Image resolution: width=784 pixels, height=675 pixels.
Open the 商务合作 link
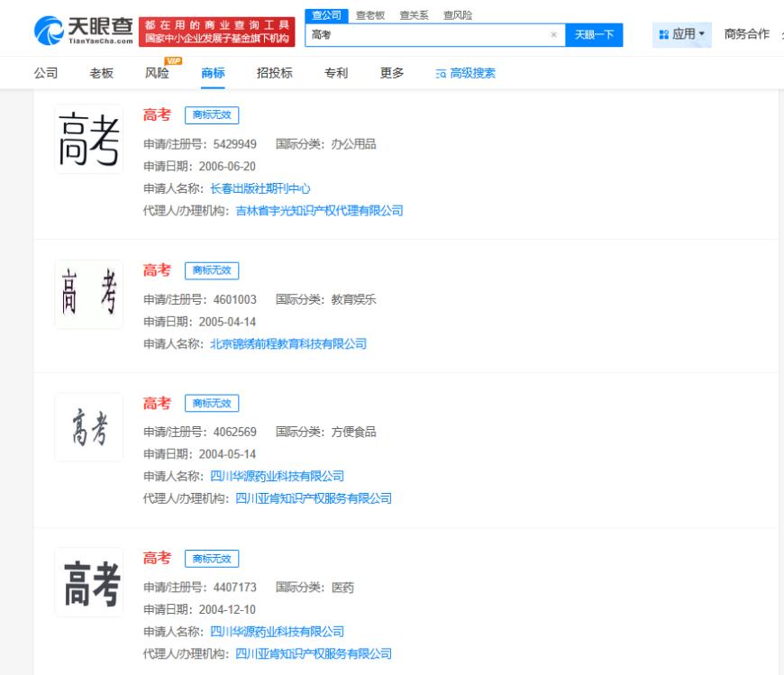(746, 34)
